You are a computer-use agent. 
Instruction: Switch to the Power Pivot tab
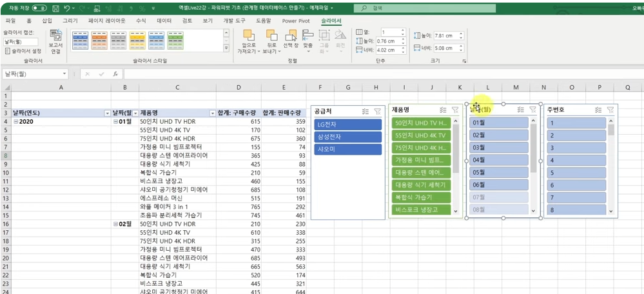click(x=296, y=21)
